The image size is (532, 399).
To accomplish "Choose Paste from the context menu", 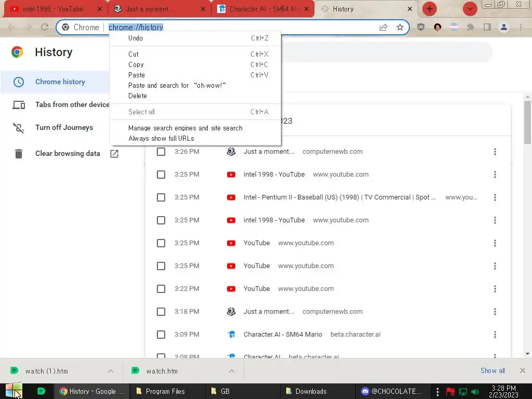I will pyautogui.click(x=195, y=75).
